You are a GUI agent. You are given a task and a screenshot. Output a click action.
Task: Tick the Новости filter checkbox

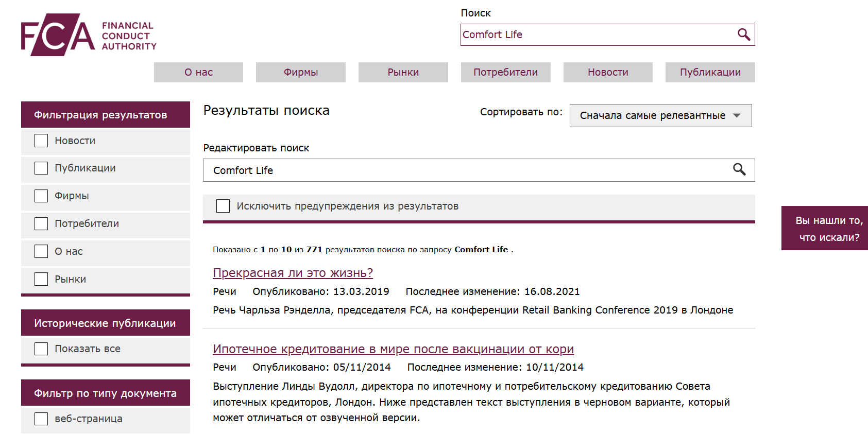[x=41, y=141]
